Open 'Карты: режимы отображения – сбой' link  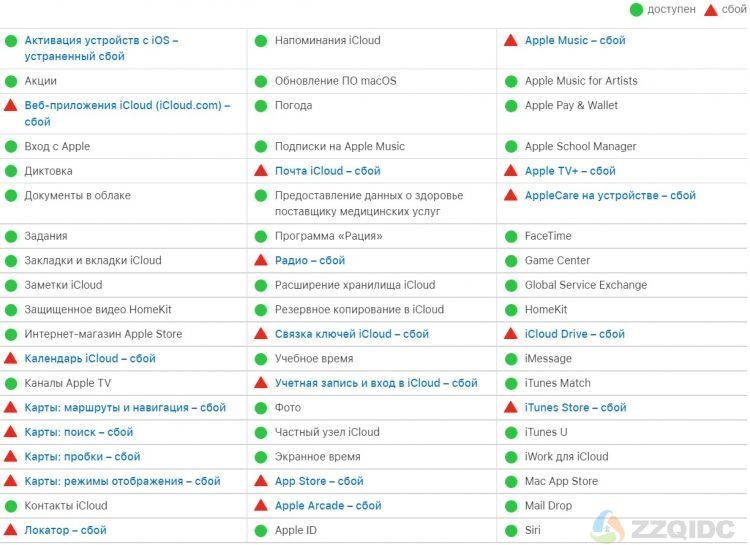(122, 481)
